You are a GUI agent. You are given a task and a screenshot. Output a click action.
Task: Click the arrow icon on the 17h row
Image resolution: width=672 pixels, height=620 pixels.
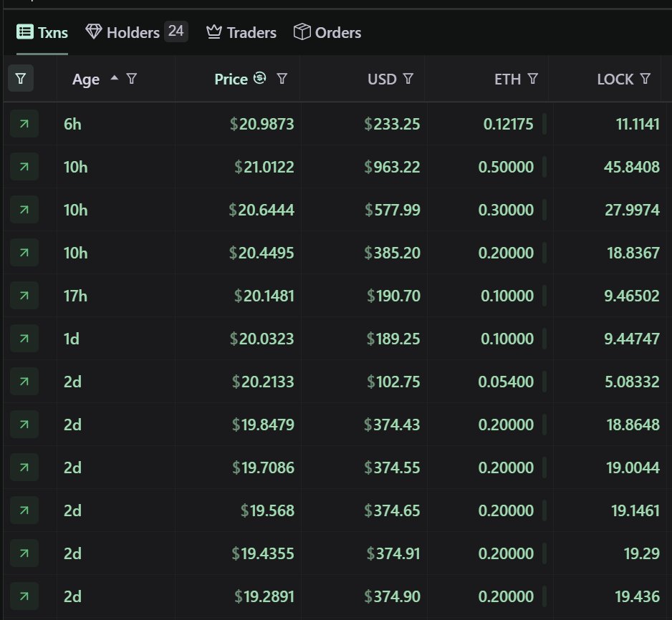[x=24, y=296]
